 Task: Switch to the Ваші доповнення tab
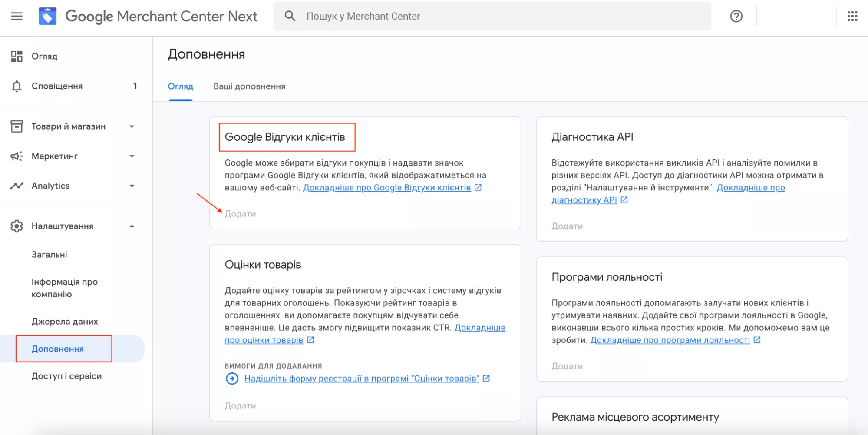coord(249,86)
